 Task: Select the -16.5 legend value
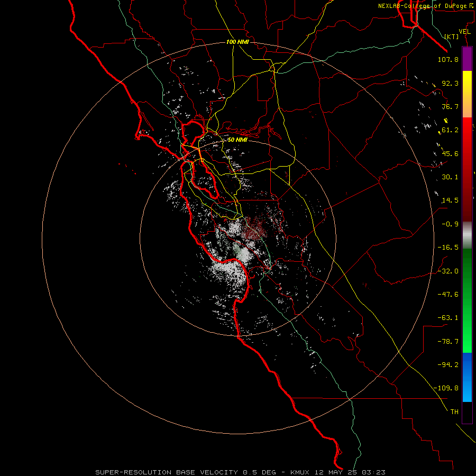448,248
